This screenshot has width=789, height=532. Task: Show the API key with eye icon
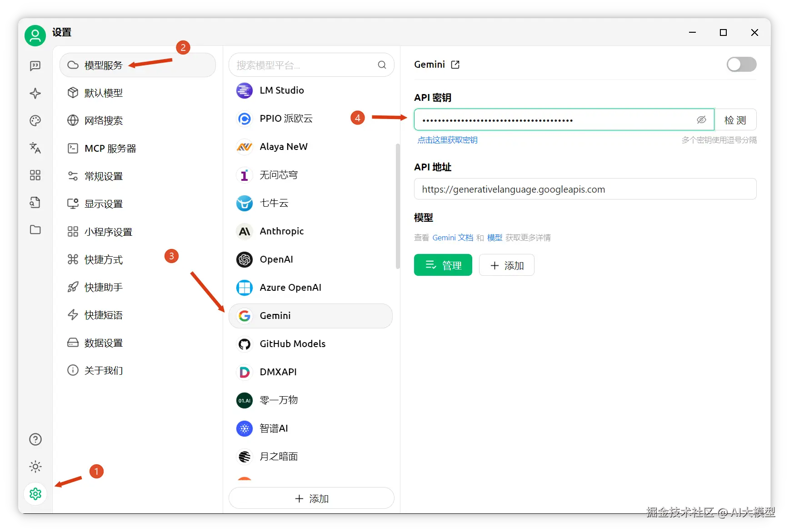[x=701, y=119]
